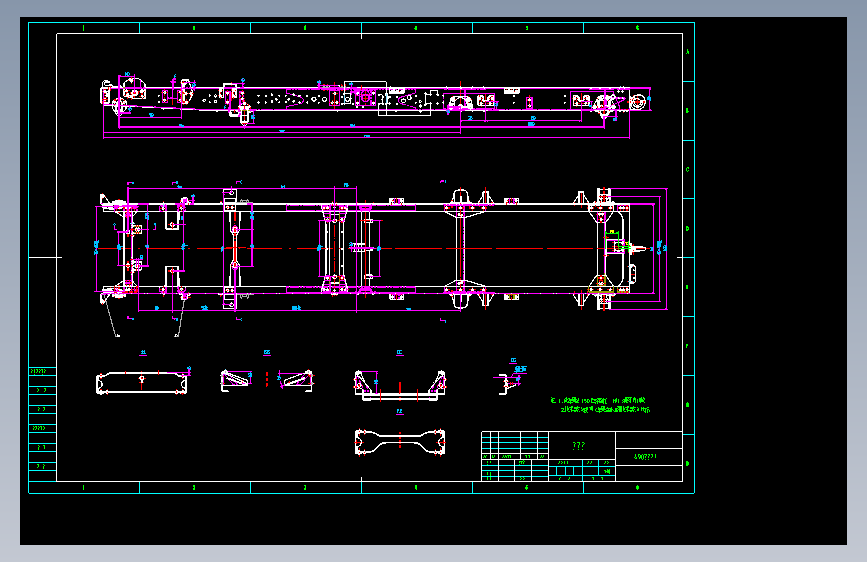This screenshot has height=562, width=867.
Task: Select the "???" title block cell
Action: [582, 445]
